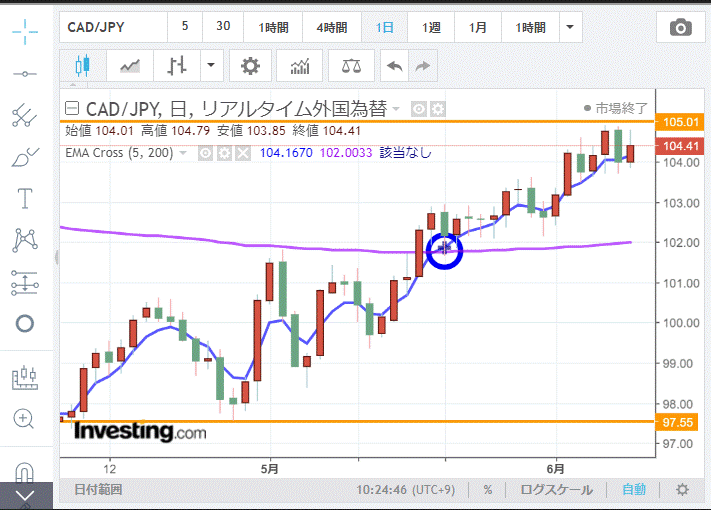Collapse the CAD/JPY legend minus box
Image resolution: width=711 pixels, height=510 pixels.
coord(72,108)
